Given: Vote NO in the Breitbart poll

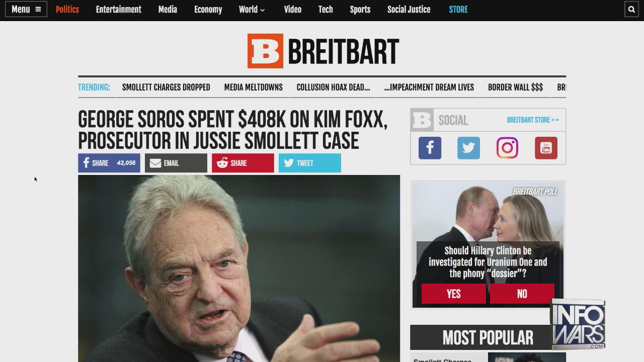Looking at the screenshot, I should (x=522, y=294).
